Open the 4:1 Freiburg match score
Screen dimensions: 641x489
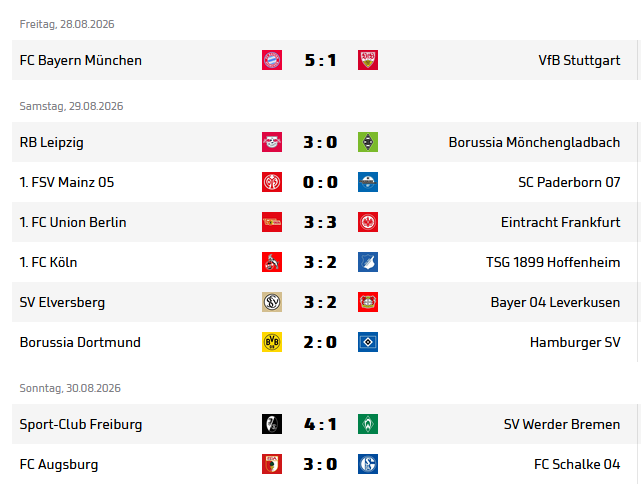pyautogui.click(x=320, y=424)
